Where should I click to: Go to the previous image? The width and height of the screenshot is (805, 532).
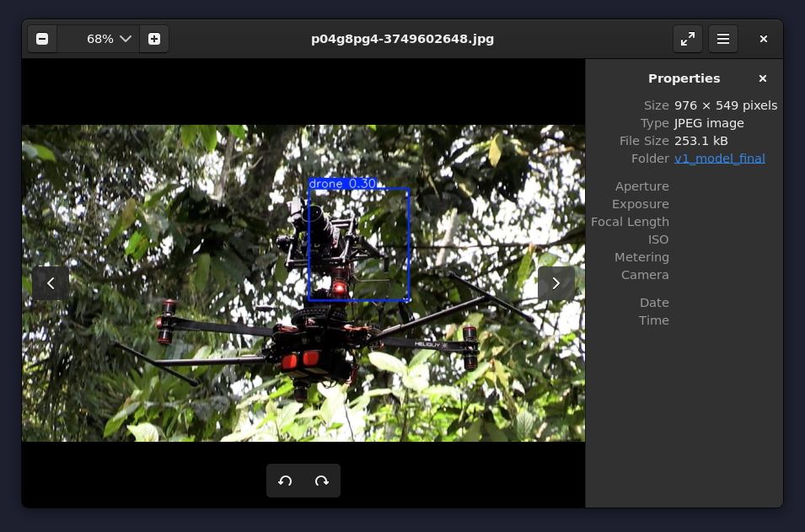[51, 283]
